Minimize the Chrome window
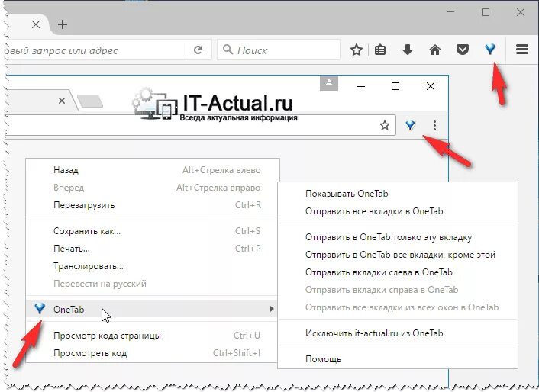Image resolution: width=539 pixels, height=392 pixels. point(361,86)
